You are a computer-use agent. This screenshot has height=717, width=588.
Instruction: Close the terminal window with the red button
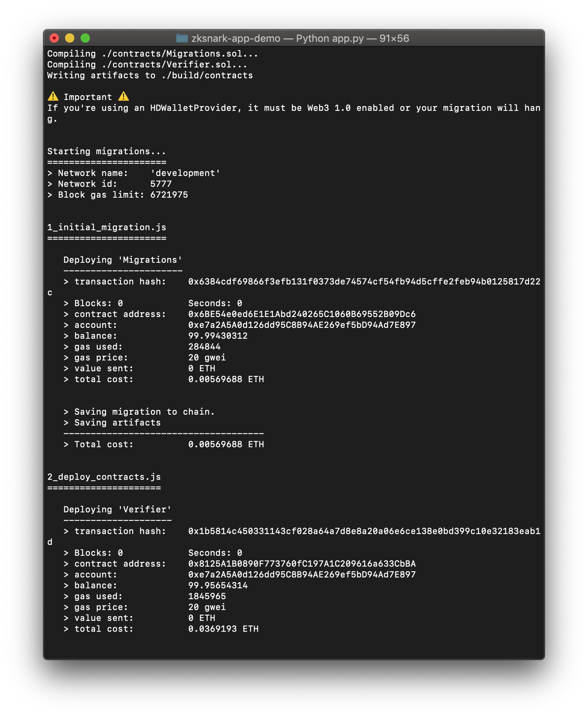click(x=54, y=38)
